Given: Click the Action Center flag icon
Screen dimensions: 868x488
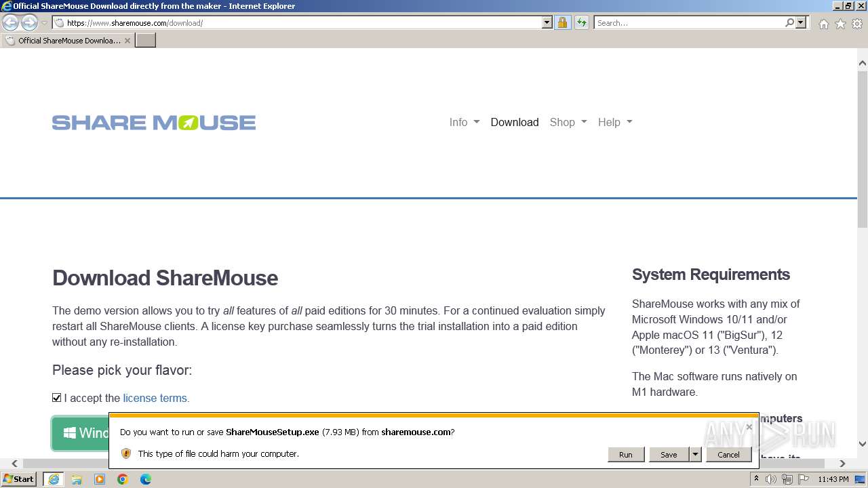Looking at the screenshot, I should click(x=804, y=479).
